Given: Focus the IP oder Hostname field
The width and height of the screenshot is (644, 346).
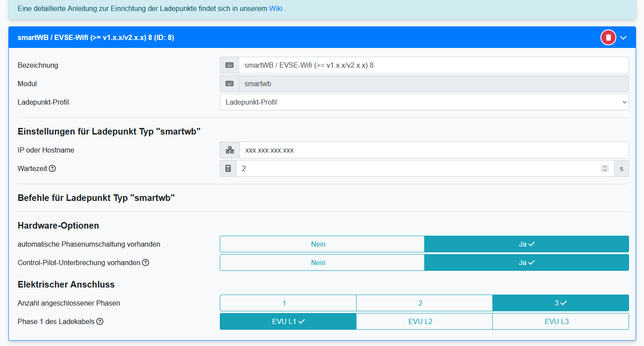Looking at the screenshot, I should point(434,150).
